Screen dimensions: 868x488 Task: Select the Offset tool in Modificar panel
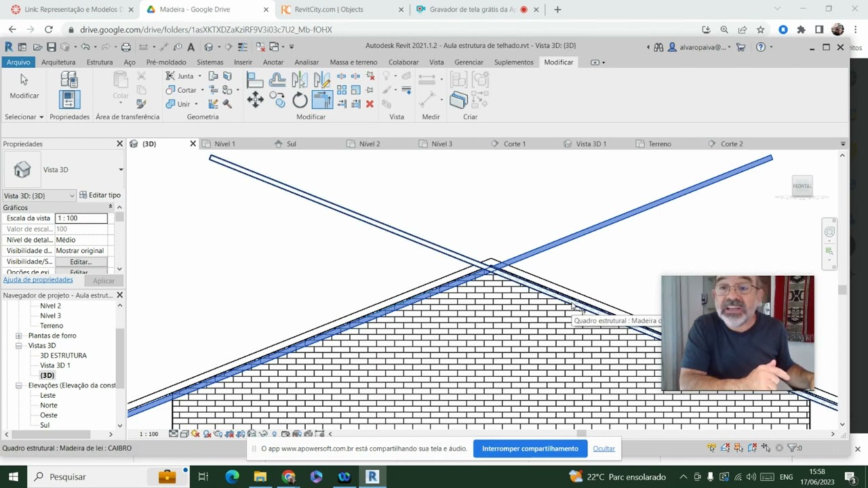click(277, 79)
